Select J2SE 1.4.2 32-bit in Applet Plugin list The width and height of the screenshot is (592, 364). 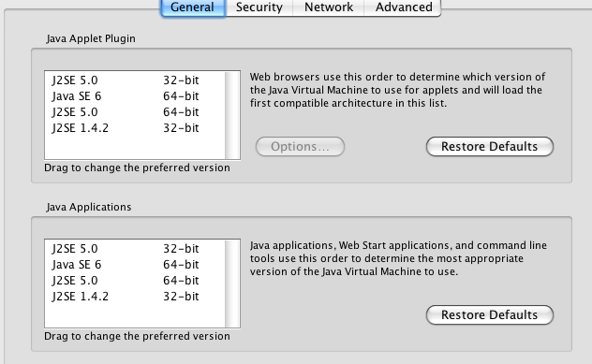click(x=135, y=128)
